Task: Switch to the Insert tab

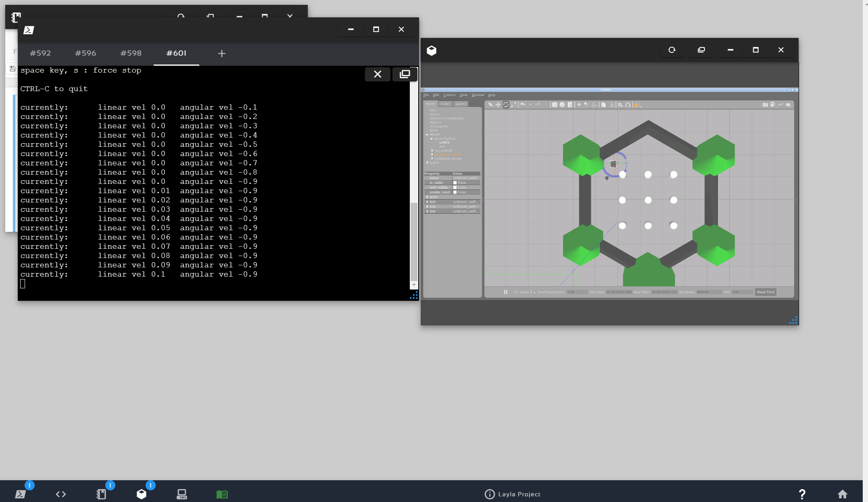Action: 445,104
